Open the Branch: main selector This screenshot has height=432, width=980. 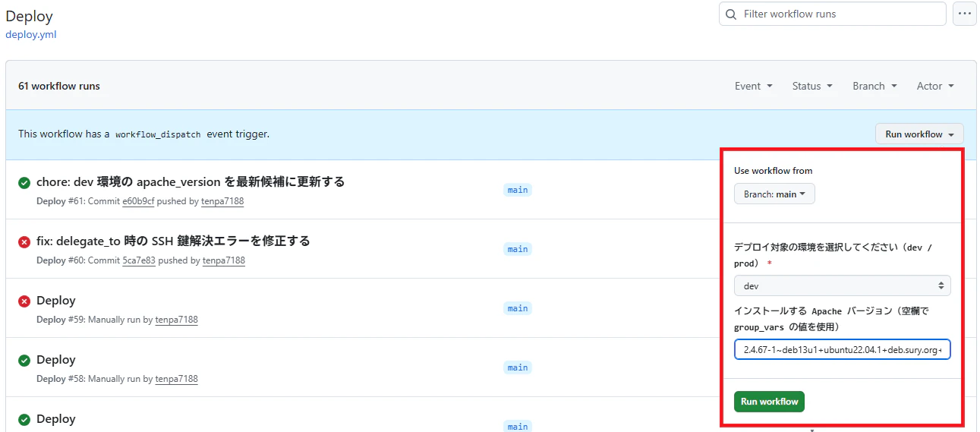(774, 194)
